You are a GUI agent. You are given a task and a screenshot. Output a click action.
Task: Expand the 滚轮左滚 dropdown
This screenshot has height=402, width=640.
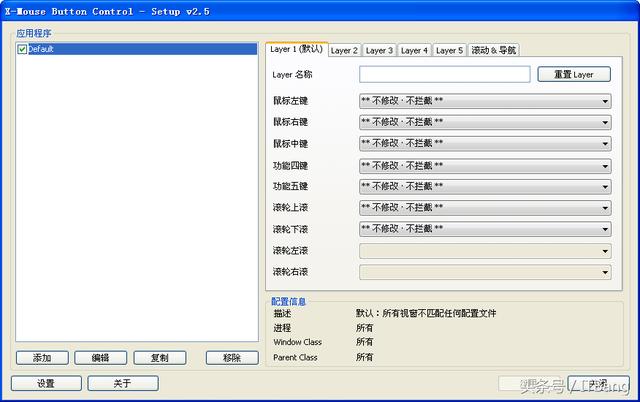(x=485, y=251)
